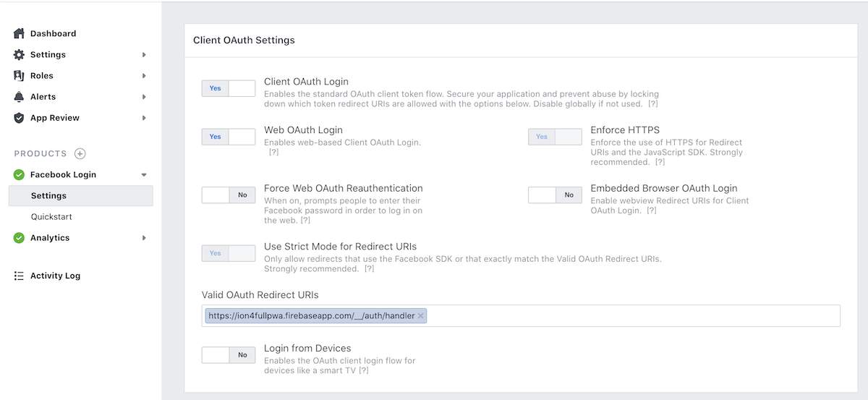Image resolution: width=868 pixels, height=400 pixels.
Task: Remove the firebaseapp redirect URI with its x
Action: click(x=421, y=315)
